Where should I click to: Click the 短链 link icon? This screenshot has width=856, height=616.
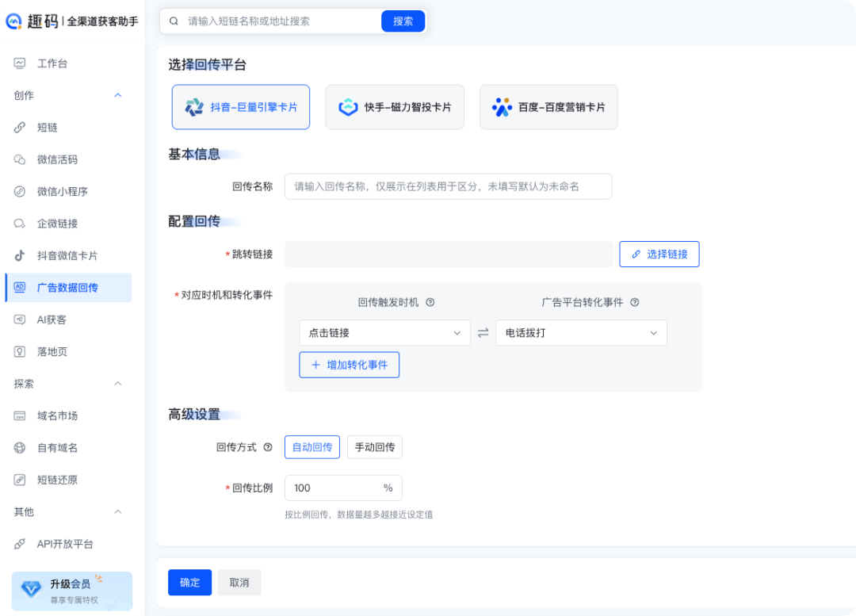click(x=20, y=127)
